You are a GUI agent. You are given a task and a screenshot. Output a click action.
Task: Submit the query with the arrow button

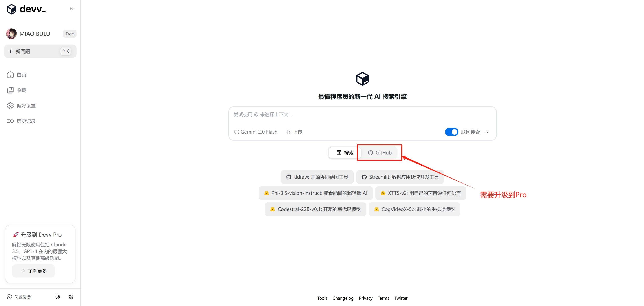pos(487,132)
